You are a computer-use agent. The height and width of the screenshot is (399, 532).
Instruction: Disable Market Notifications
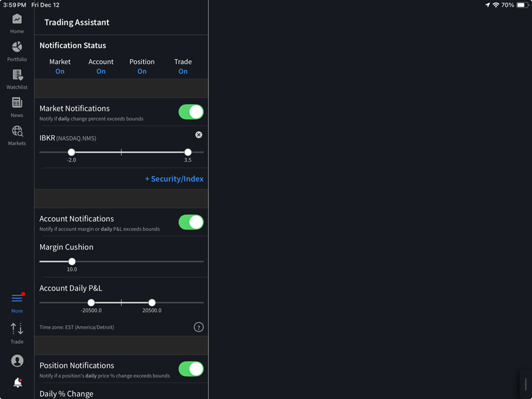pyautogui.click(x=190, y=112)
